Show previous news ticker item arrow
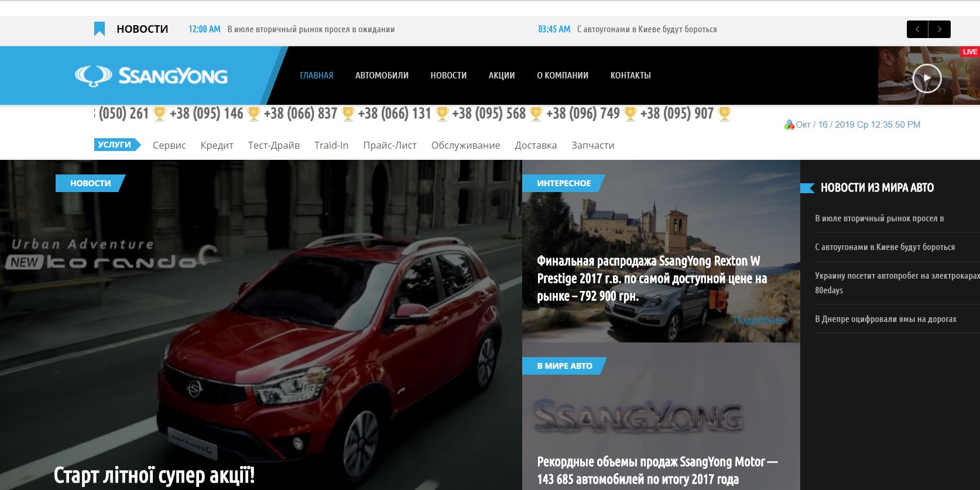Viewport: 980px width, 490px height. tap(917, 29)
